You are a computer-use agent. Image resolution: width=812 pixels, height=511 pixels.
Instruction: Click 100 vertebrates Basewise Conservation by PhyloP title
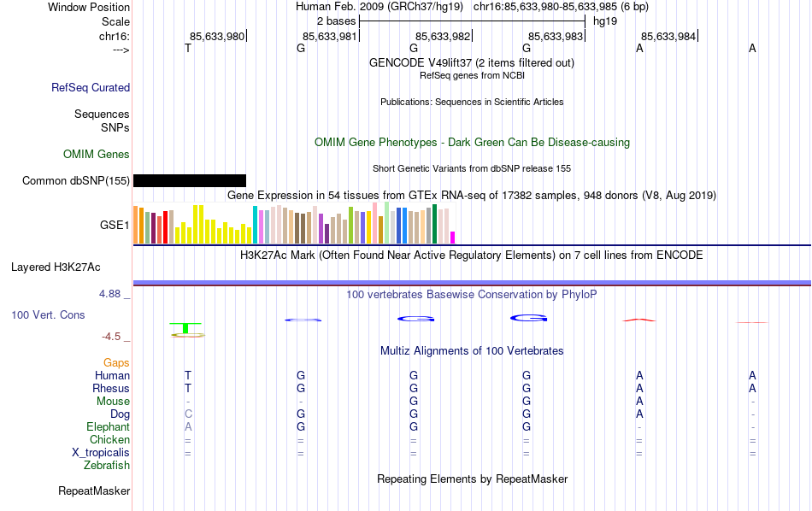pyautogui.click(x=471, y=295)
